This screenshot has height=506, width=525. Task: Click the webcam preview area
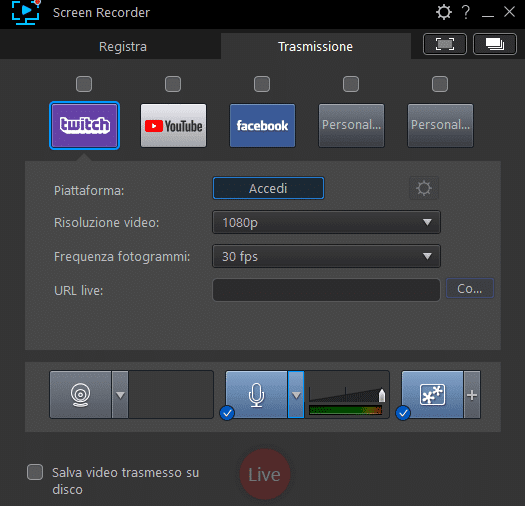click(171, 394)
